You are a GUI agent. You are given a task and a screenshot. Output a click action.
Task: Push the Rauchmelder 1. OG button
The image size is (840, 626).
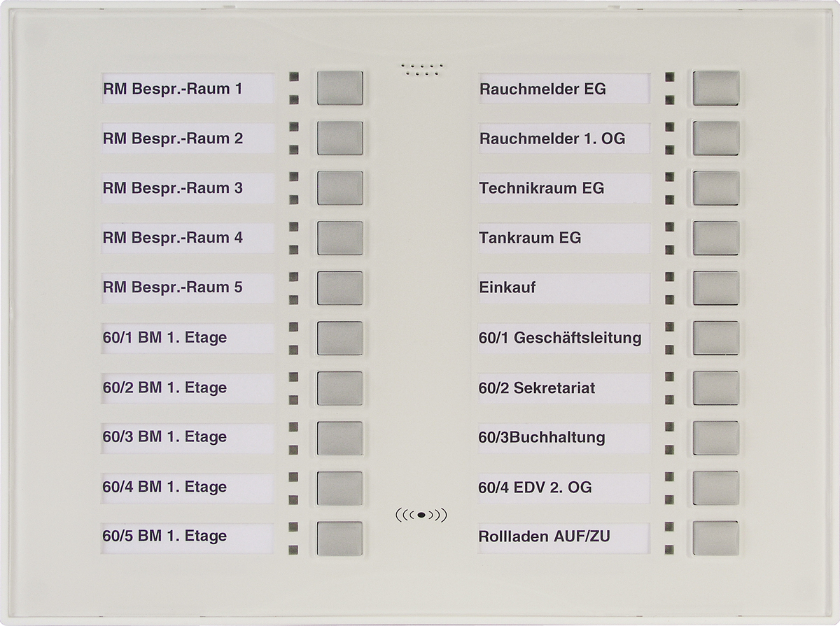point(716,138)
